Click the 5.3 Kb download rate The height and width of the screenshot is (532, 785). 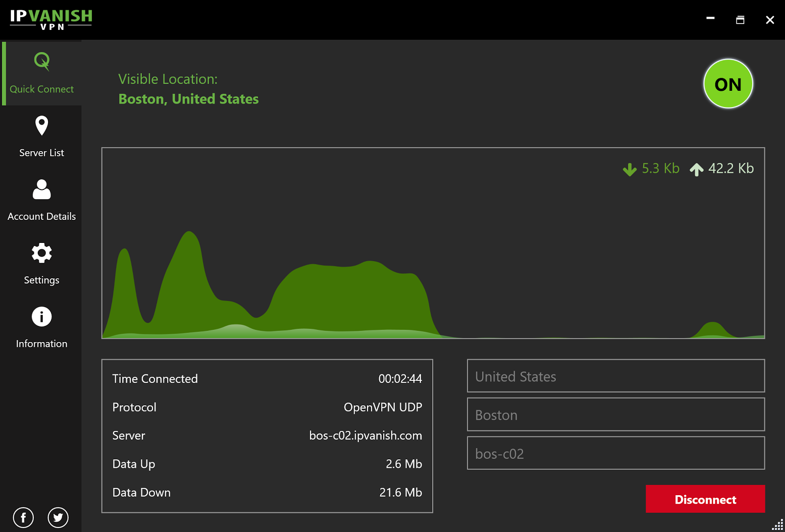click(660, 168)
